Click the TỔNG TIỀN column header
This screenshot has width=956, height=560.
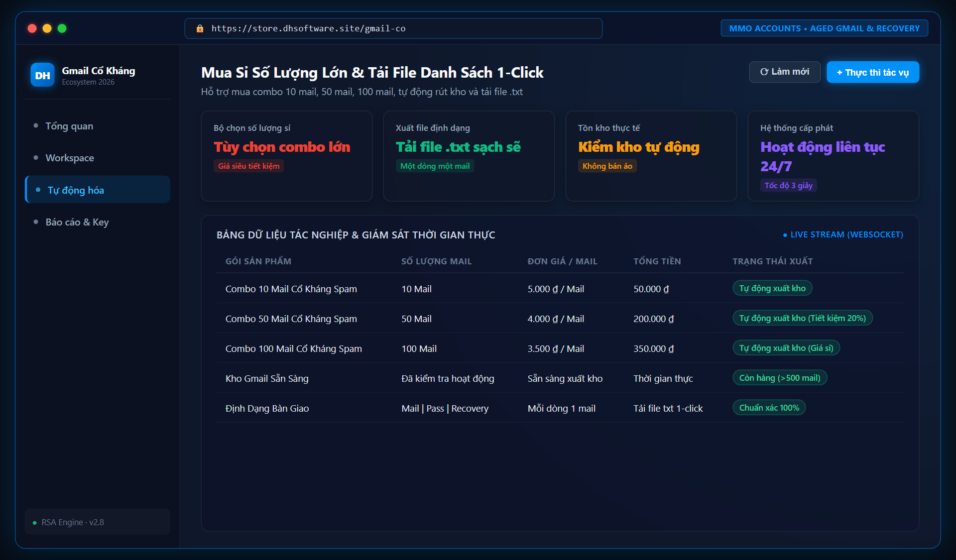tap(657, 261)
